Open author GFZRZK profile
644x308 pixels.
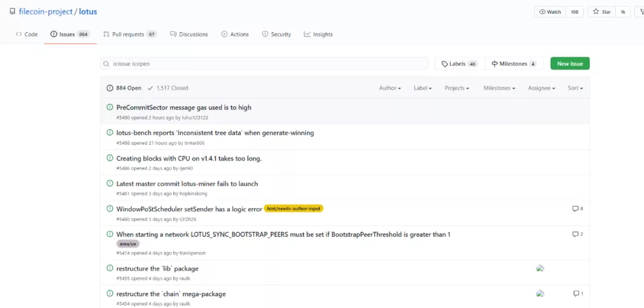point(188,219)
